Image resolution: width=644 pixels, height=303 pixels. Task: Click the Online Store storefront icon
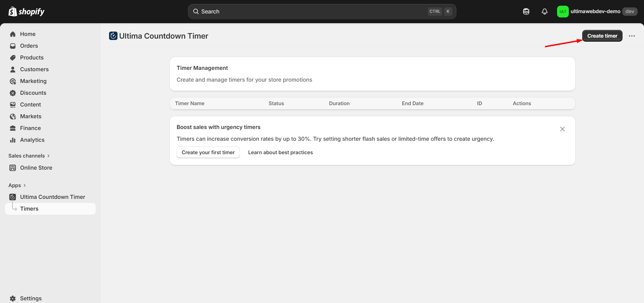coord(13,168)
